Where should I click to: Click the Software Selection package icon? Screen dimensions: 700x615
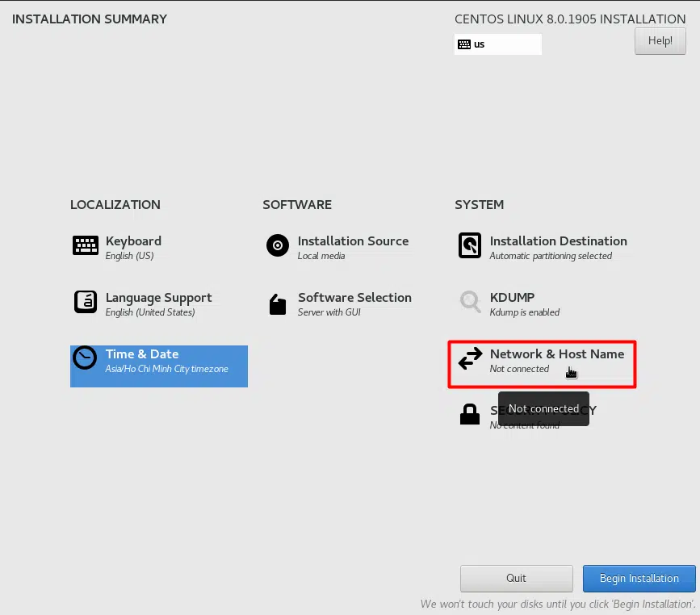click(278, 304)
